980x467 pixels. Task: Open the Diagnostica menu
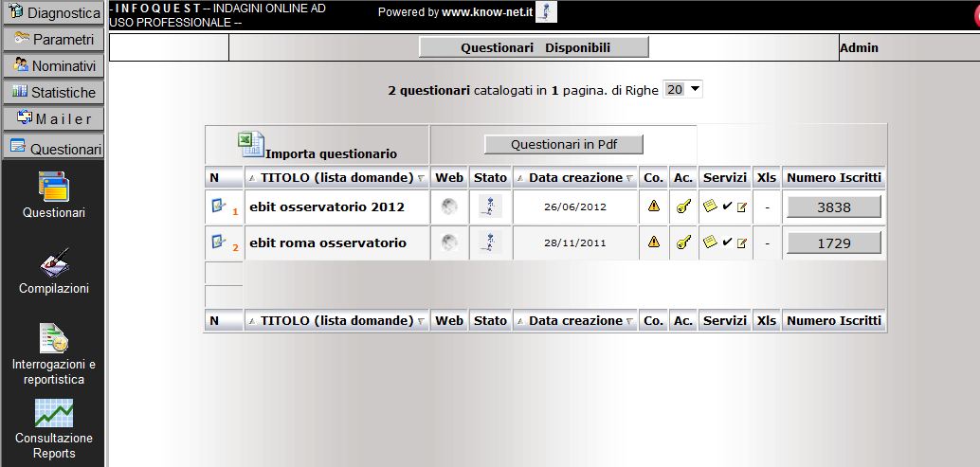point(53,12)
